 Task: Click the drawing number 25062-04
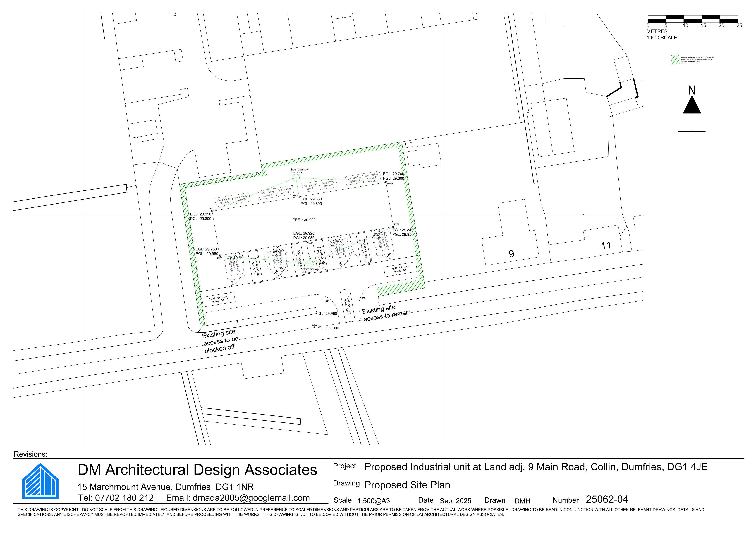click(607, 499)
